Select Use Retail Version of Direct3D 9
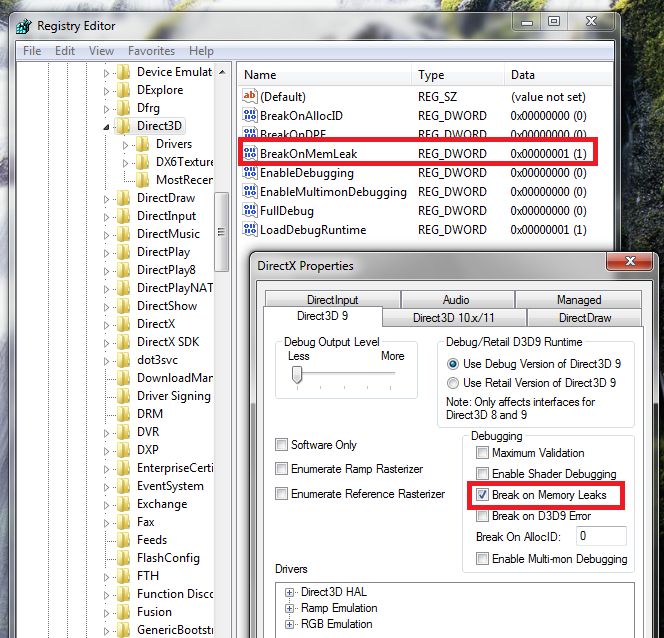 (453, 383)
